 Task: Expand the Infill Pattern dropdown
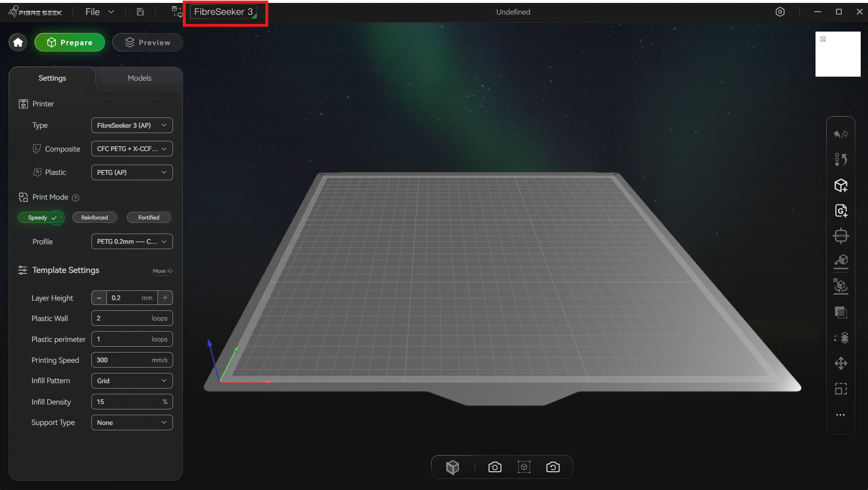[132, 381]
